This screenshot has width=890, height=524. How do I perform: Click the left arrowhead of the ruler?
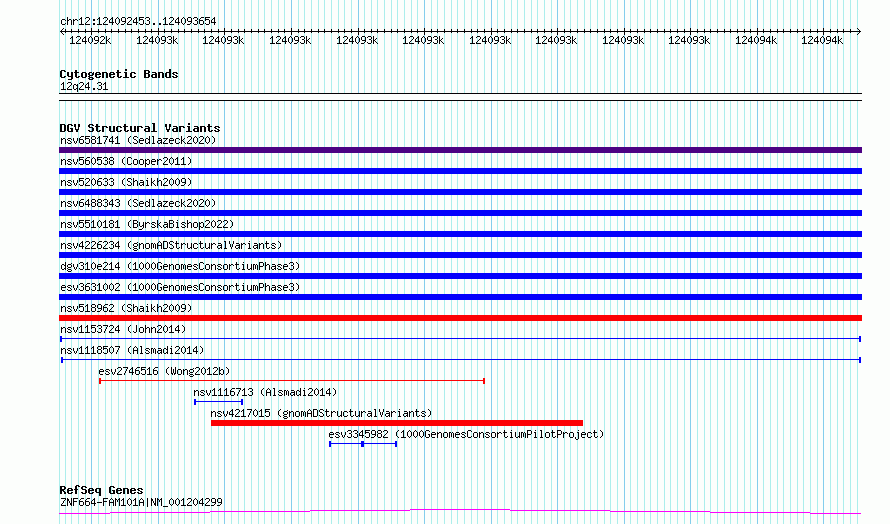click(x=62, y=32)
